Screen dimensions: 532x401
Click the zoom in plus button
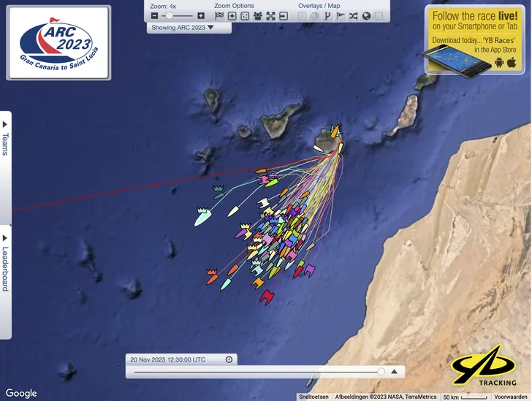(x=201, y=15)
